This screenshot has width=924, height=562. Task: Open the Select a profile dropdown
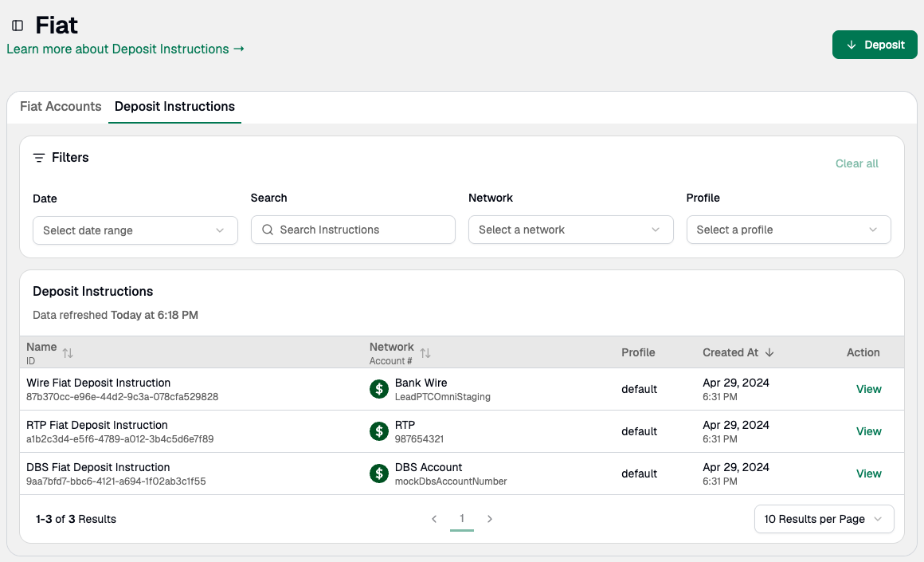point(789,230)
